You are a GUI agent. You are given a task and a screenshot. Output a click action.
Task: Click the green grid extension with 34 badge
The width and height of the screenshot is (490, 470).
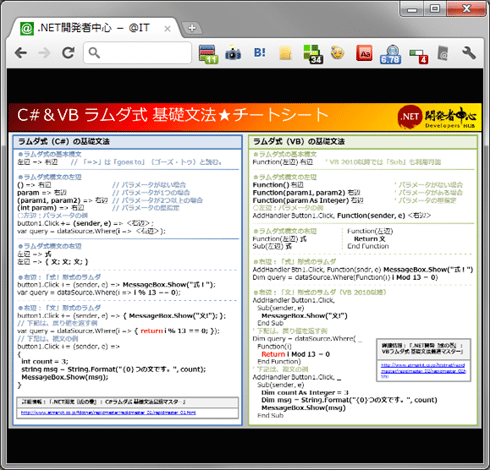coord(313,54)
